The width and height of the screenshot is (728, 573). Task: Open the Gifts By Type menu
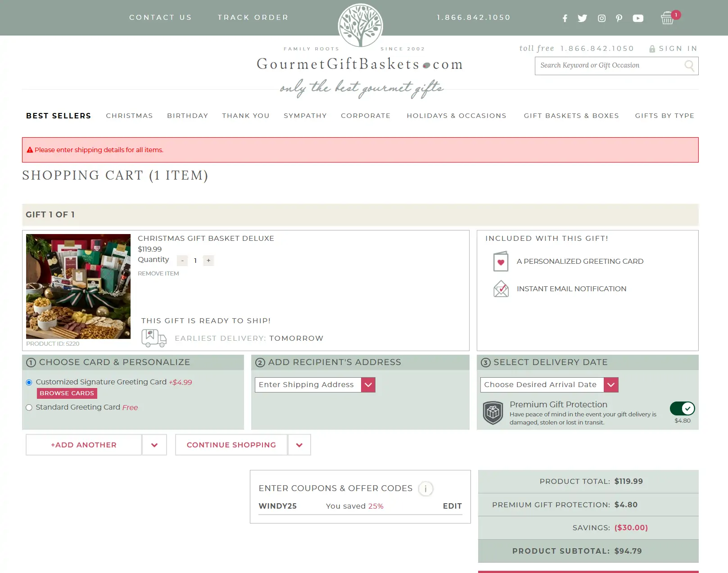665,116
